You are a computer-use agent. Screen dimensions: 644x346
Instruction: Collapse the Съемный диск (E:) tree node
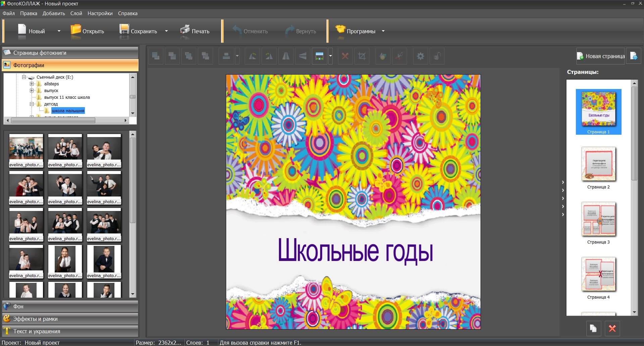24,77
